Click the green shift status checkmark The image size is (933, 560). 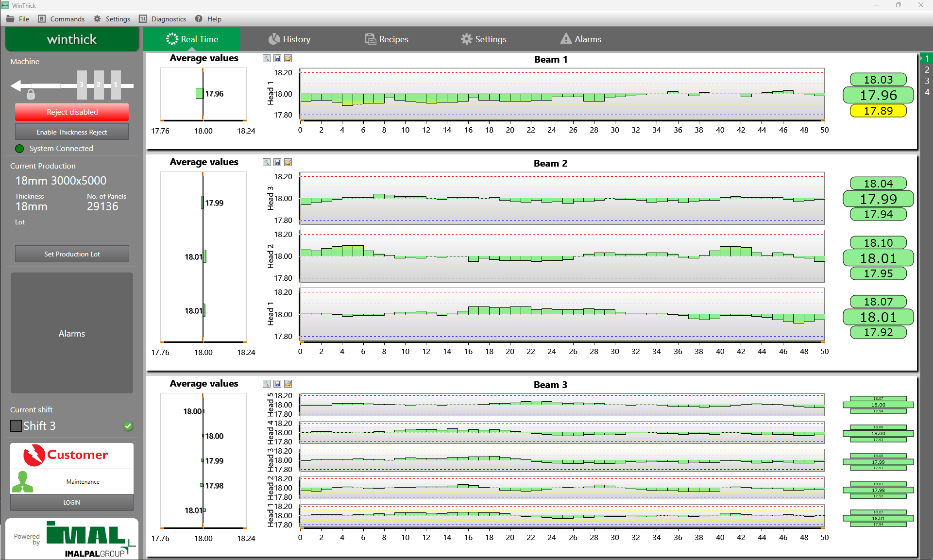[x=128, y=426]
